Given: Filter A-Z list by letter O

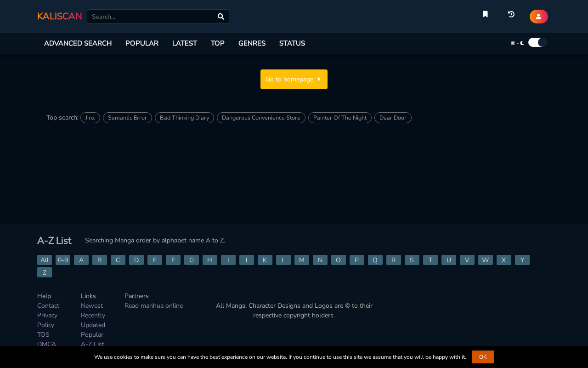Looking at the screenshot, I should (339, 260).
